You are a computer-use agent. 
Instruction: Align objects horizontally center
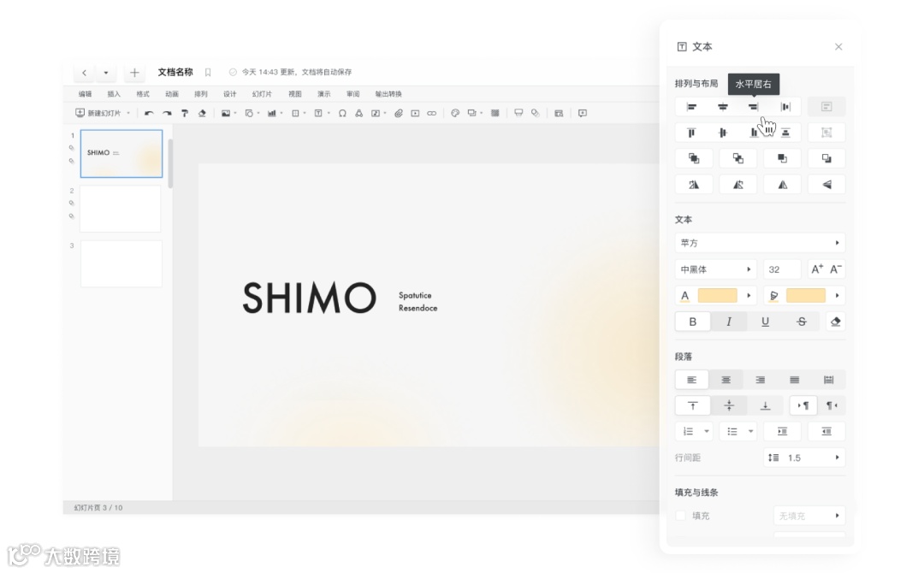[722, 107]
